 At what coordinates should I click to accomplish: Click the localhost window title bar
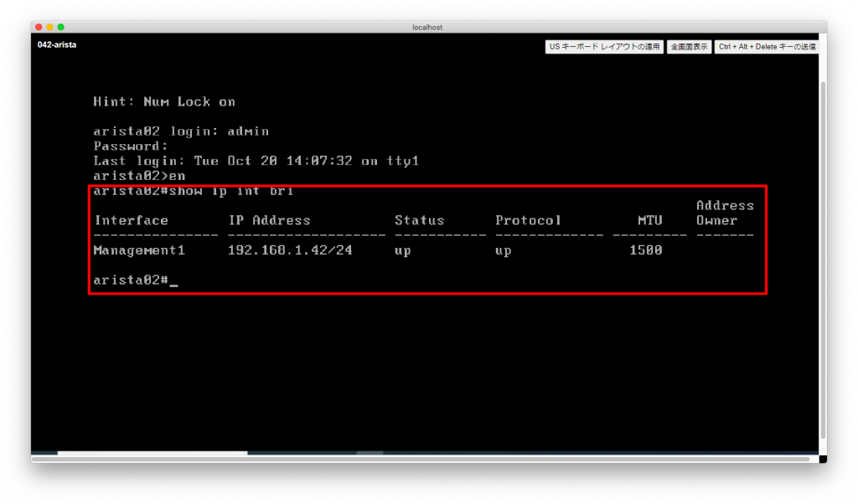(429, 26)
